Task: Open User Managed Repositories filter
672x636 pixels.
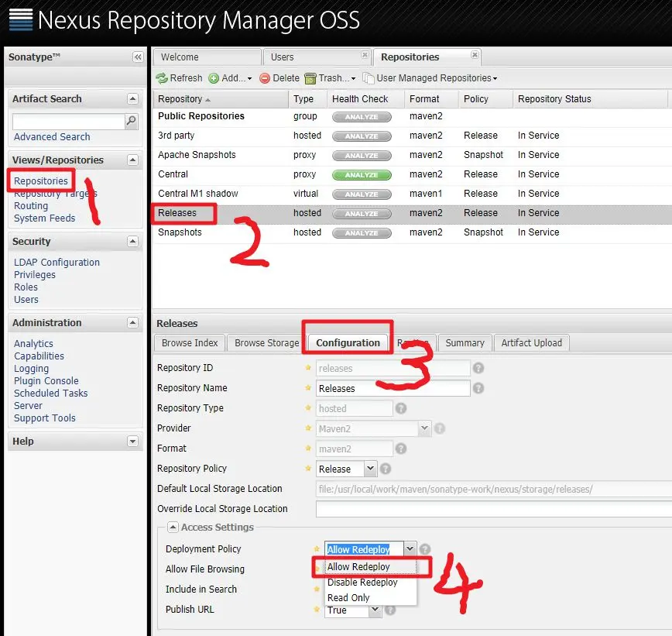Action: (x=430, y=78)
